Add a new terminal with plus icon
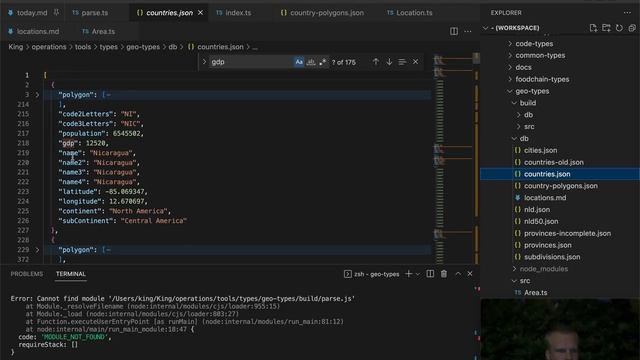The height and width of the screenshot is (360, 640). pyautogui.click(x=408, y=274)
